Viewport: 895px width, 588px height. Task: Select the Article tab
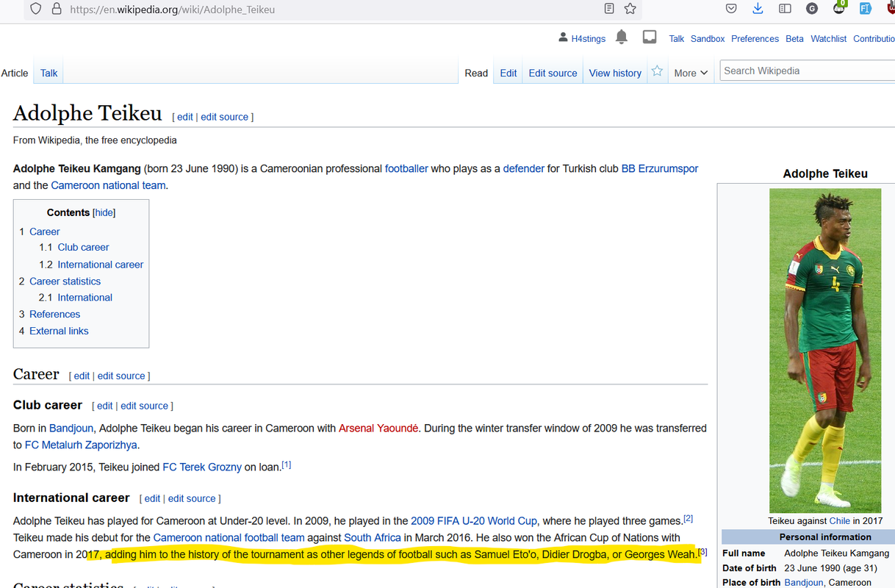coord(14,73)
